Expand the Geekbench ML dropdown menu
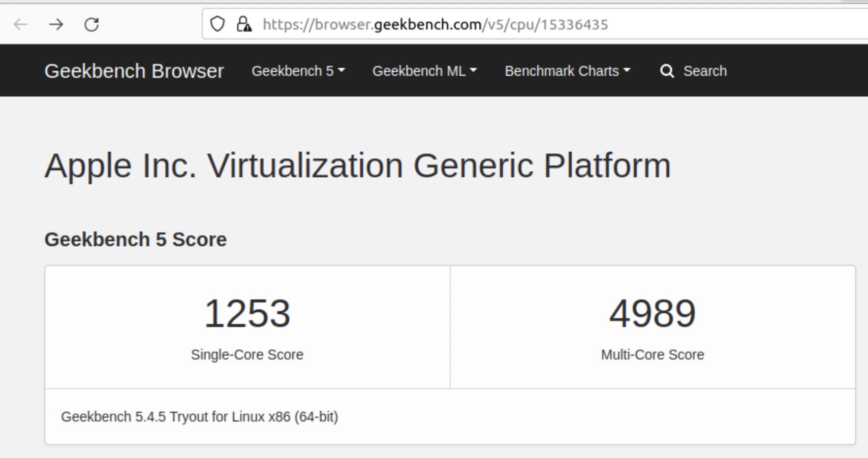868x458 pixels. 425,71
